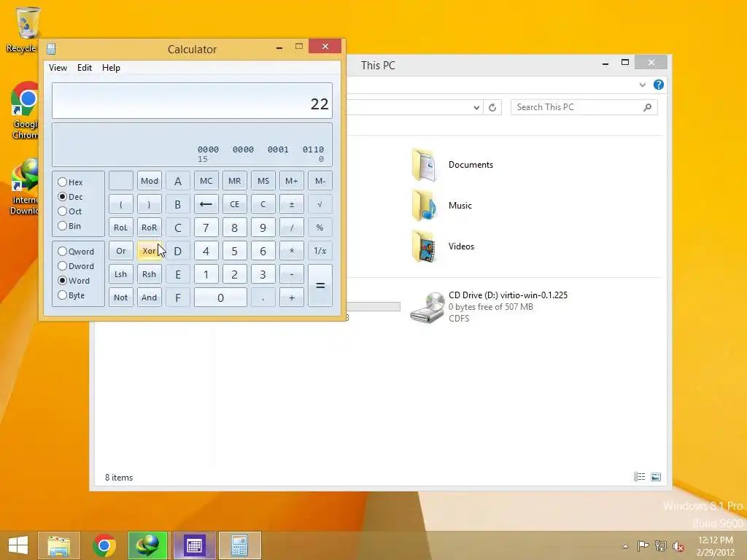Open the Calculator View menu

(x=58, y=68)
